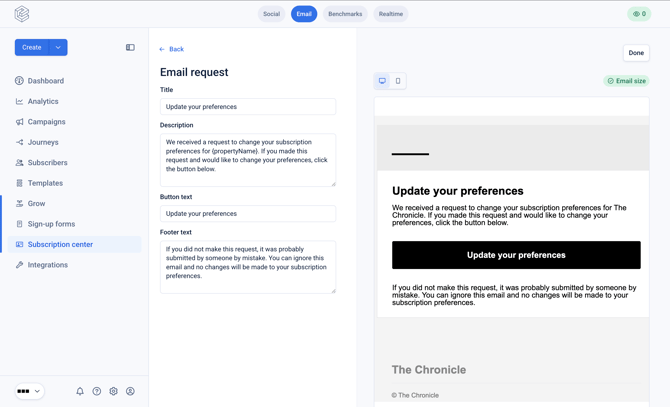Viewport: 670px width, 407px height.
Task: Open the help question mark icon
Action: [97, 391]
